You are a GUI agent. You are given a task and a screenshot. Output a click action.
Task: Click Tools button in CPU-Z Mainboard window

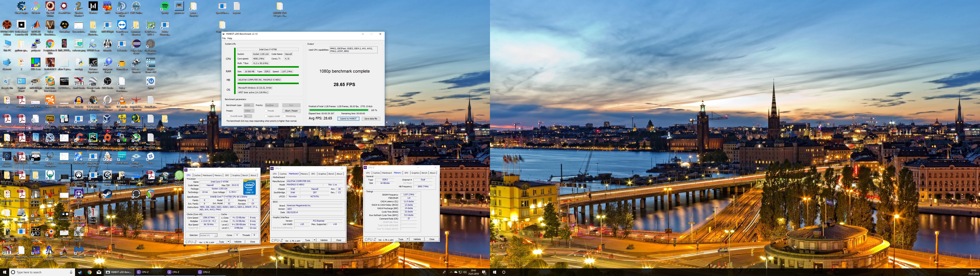(307, 240)
